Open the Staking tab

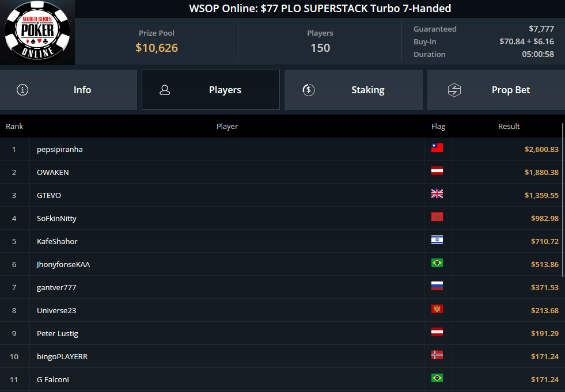[354, 90]
